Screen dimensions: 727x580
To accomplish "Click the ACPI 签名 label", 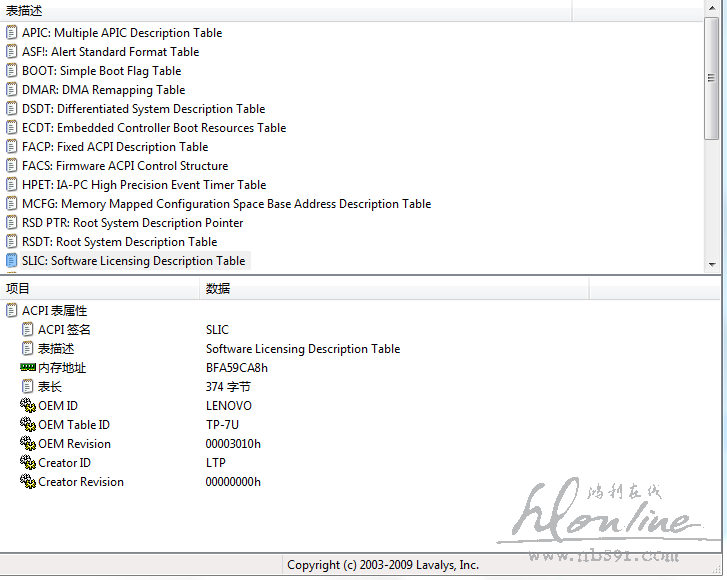I will click(x=64, y=330).
